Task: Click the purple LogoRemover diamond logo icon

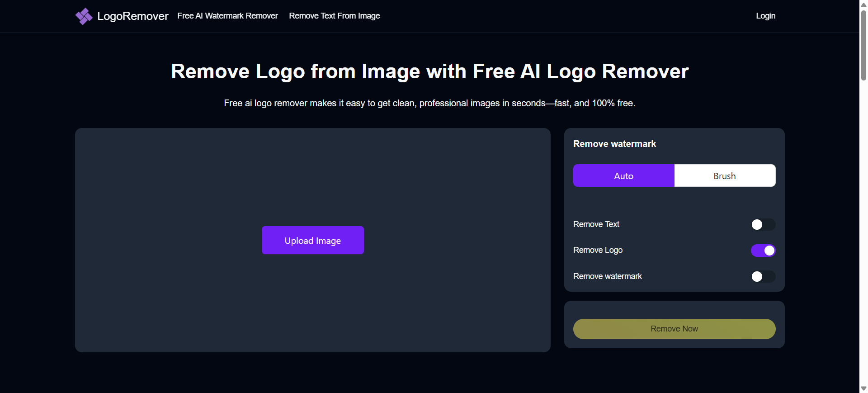Action: [84, 16]
